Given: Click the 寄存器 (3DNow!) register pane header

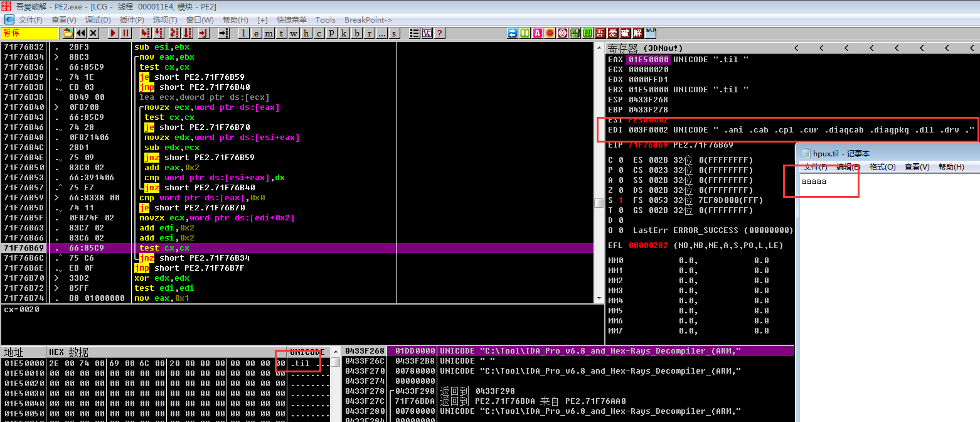Looking at the screenshot, I should click(646, 48).
